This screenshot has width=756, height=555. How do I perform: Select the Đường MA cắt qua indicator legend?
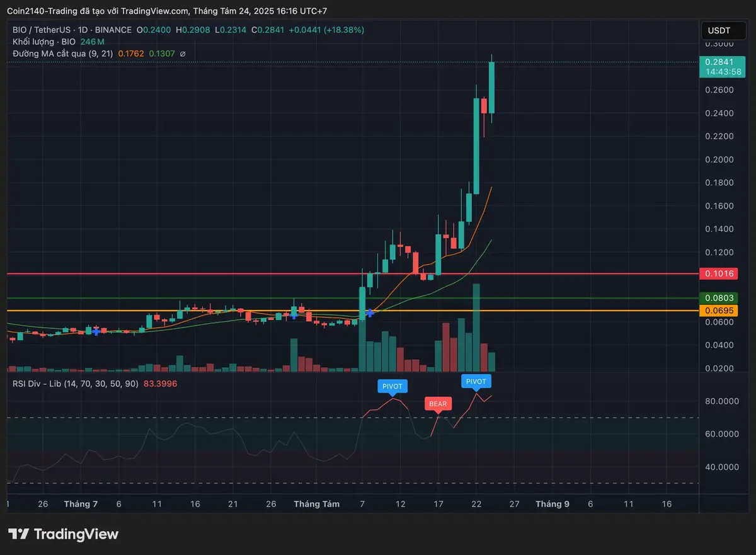click(62, 54)
